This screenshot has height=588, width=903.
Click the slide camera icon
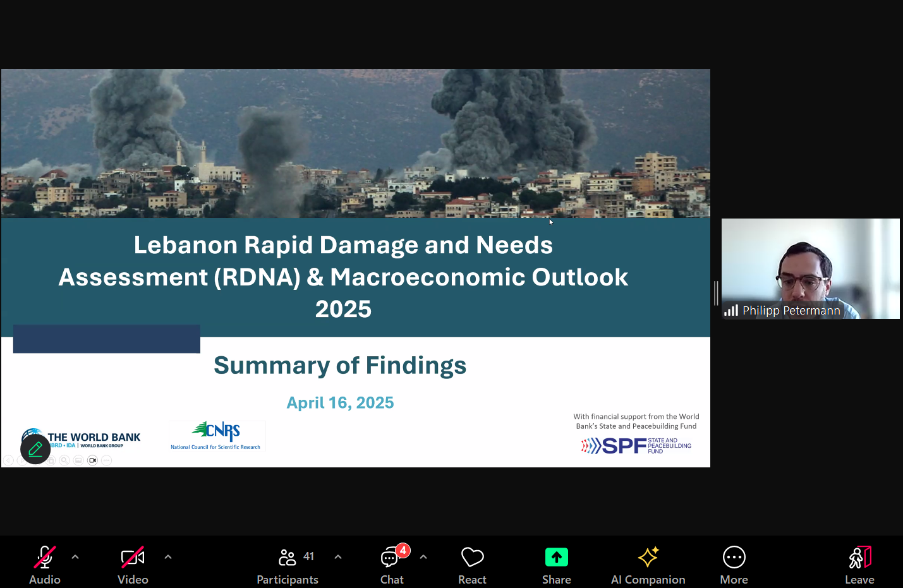click(x=93, y=460)
